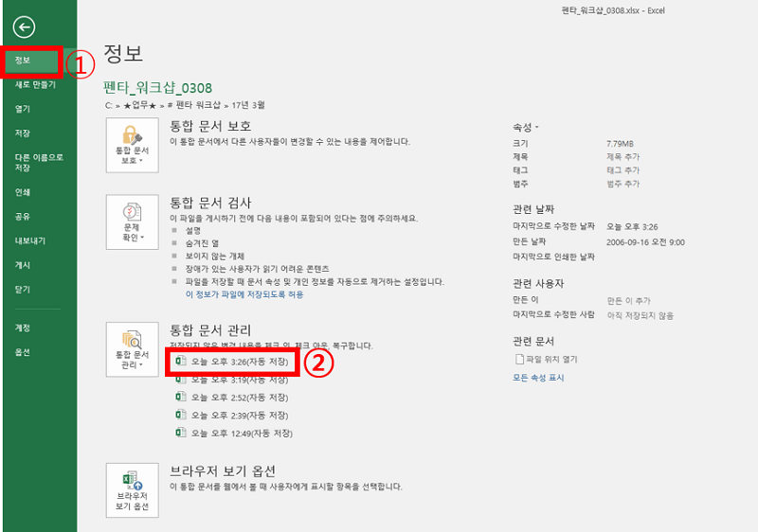The height and width of the screenshot is (532, 758).
Task: Open autosave version 오늘 오후 3:26
Action: coord(232,362)
